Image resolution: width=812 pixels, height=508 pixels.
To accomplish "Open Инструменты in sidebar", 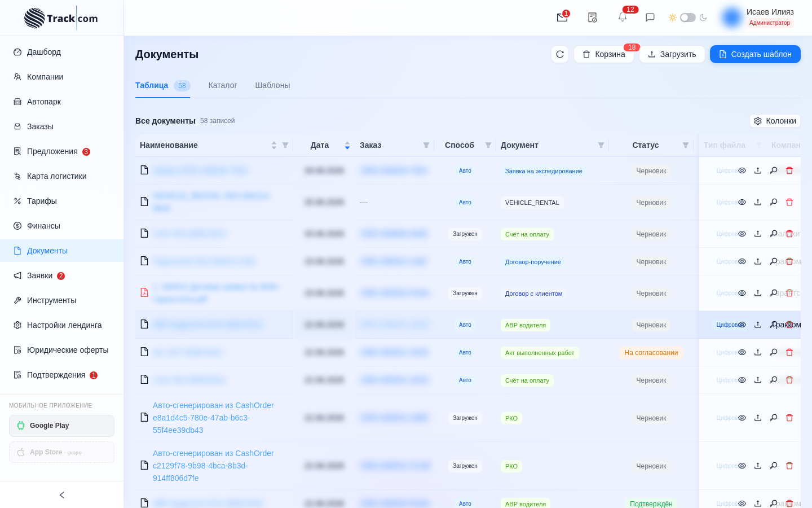I will 62,300.
